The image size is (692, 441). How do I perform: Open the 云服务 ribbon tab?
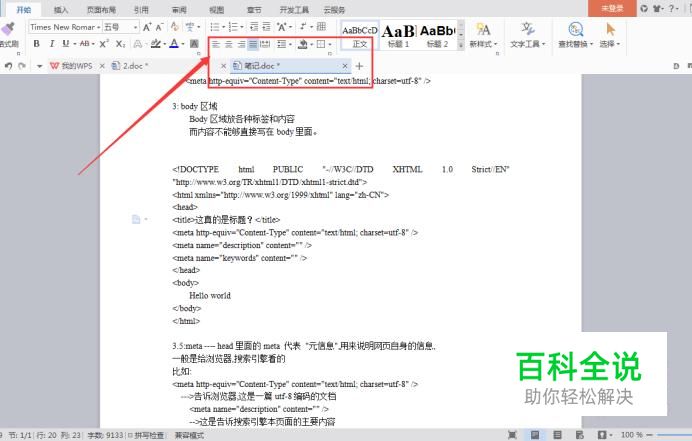[x=334, y=10]
